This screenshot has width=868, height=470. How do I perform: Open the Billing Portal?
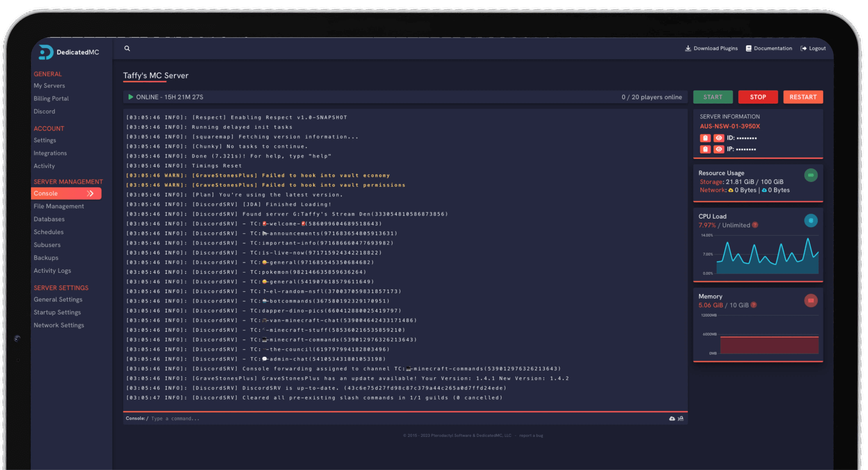[51, 98]
